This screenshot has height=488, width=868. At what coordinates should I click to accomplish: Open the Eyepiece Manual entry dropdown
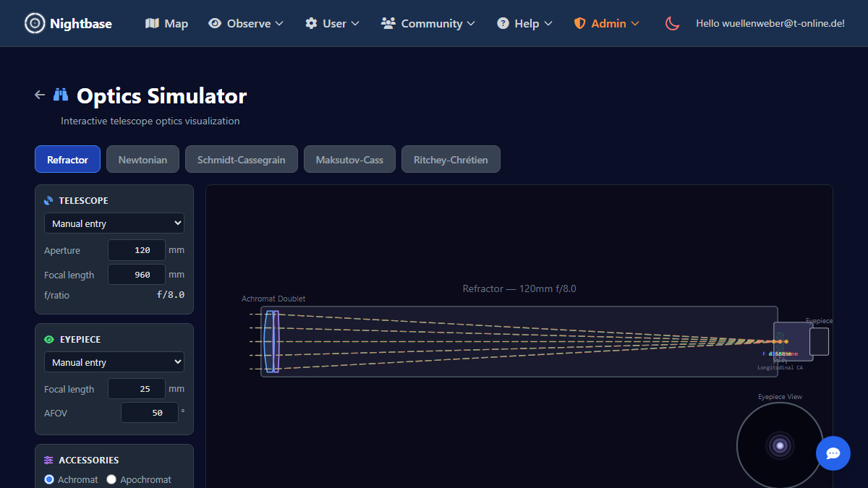tap(114, 362)
